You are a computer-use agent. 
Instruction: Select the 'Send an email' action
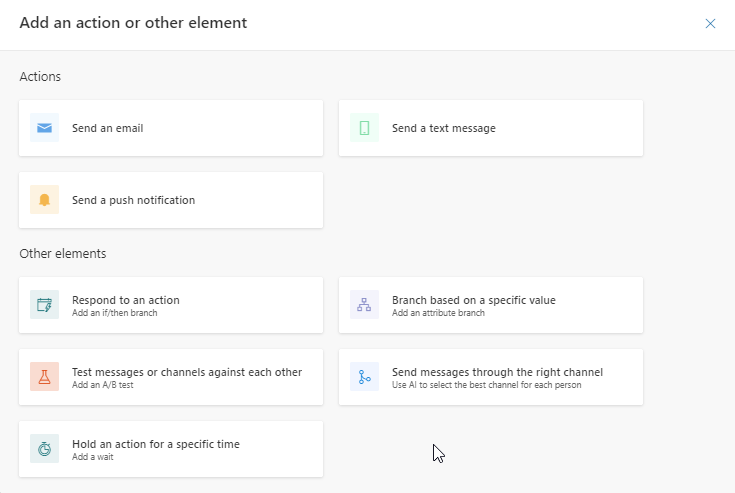pos(108,128)
